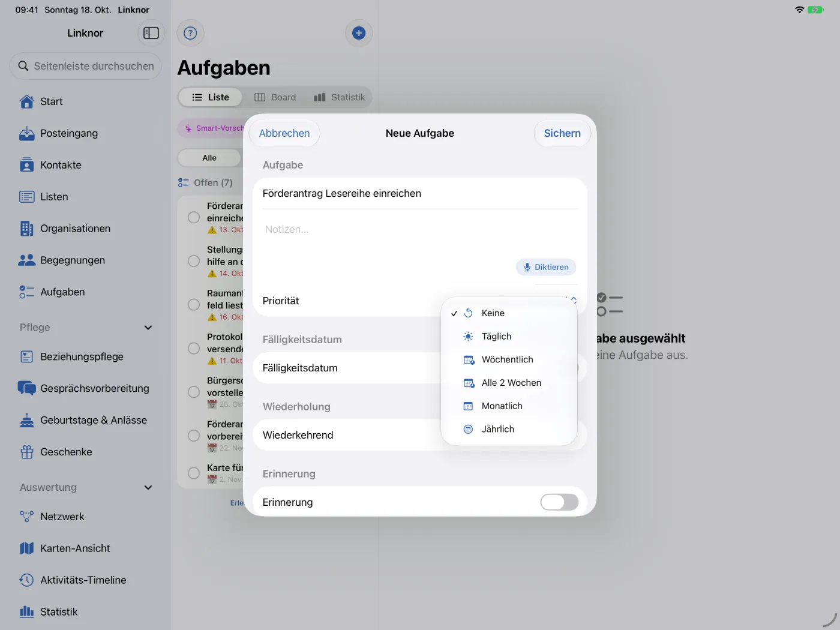Choose Keine in the repeat menu
Screen dimensions: 840x630
pos(509,313)
